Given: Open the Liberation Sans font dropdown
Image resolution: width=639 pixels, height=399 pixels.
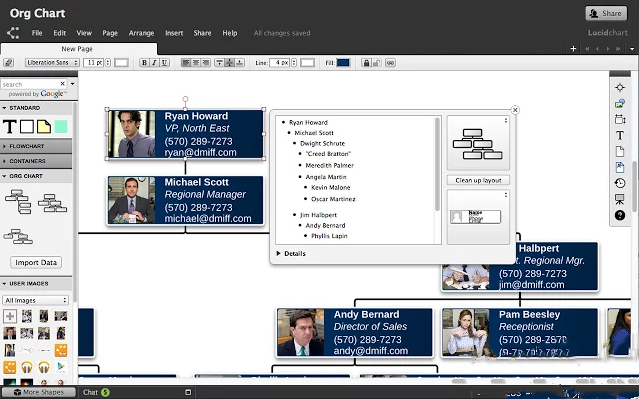Looking at the screenshot, I should click(x=52, y=62).
